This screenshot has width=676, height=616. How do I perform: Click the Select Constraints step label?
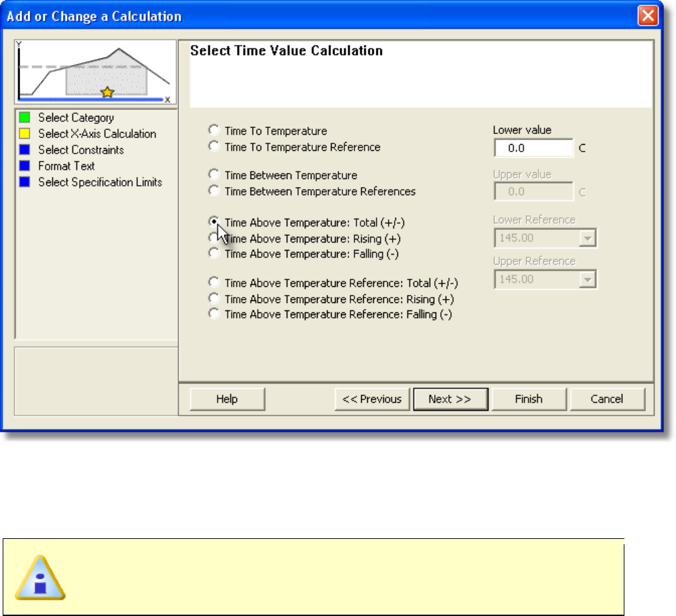(81, 149)
